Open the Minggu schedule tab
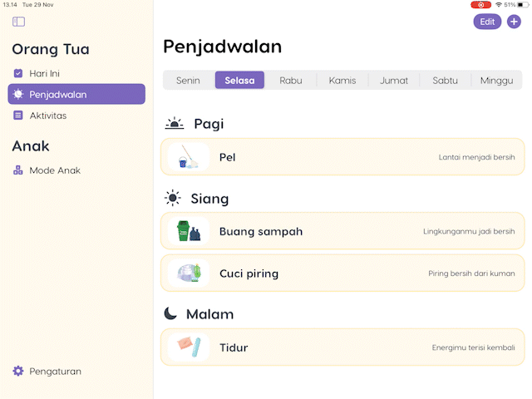532x399 pixels. tap(497, 81)
